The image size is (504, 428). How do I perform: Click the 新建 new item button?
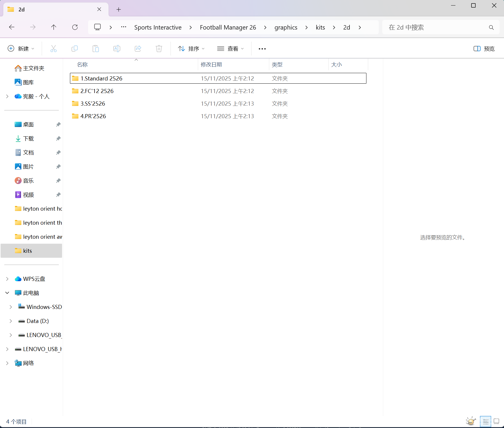[x=21, y=49]
